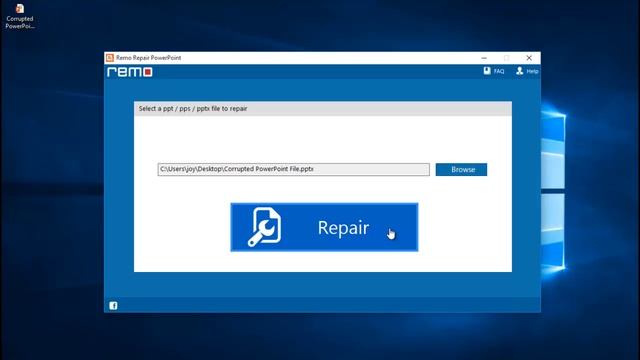Open the FAQ link
Image resolution: width=640 pixels, height=360 pixels.
[x=494, y=71]
